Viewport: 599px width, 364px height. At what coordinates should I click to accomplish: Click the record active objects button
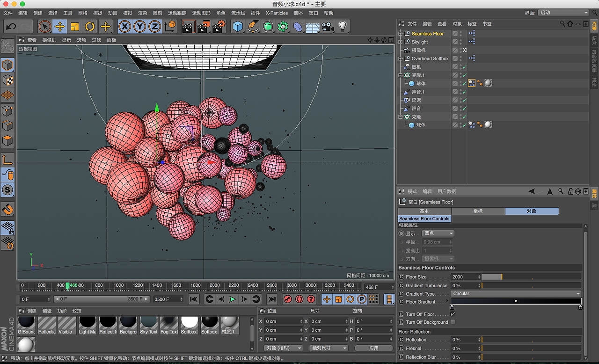pyautogui.click(x=288, y=299)
